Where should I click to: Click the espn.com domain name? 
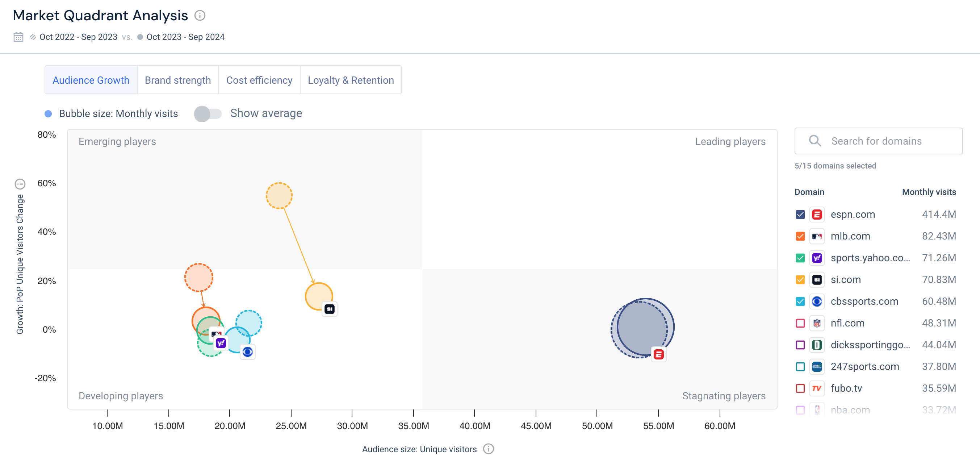click(853, 215)
